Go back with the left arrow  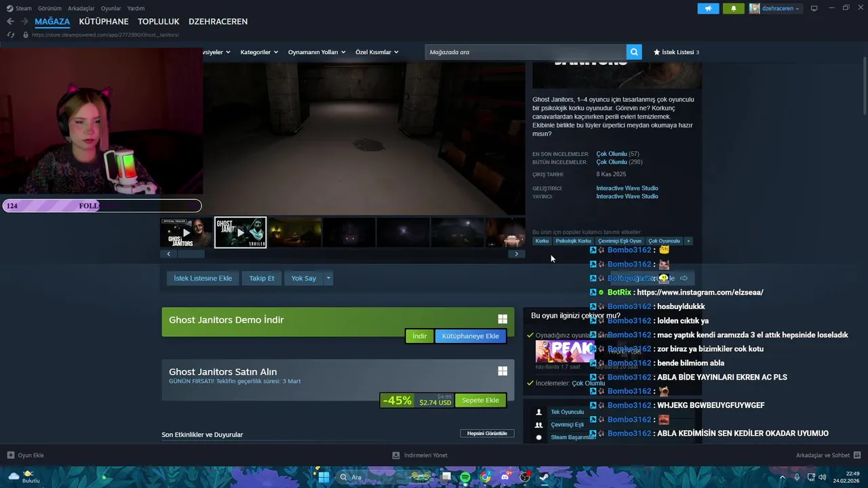point(10,22)
